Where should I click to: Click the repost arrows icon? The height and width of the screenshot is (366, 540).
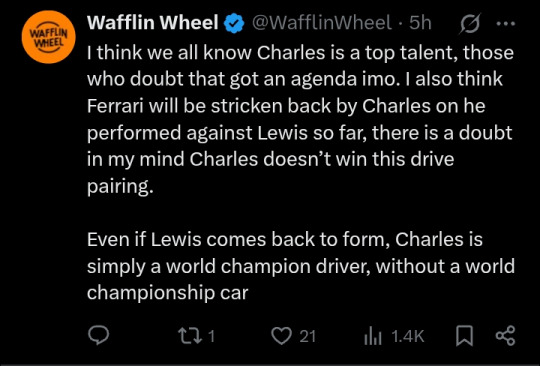point(190,336)
